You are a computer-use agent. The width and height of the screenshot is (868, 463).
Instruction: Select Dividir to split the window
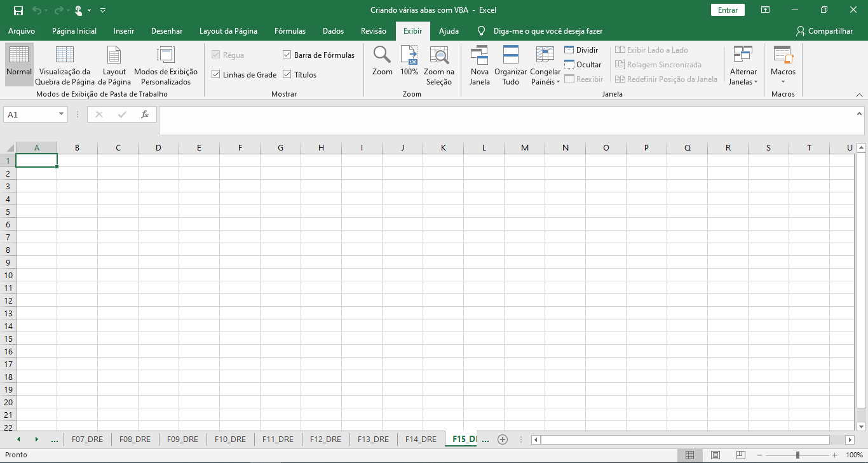pyautogui.click(x=583, y=49)
